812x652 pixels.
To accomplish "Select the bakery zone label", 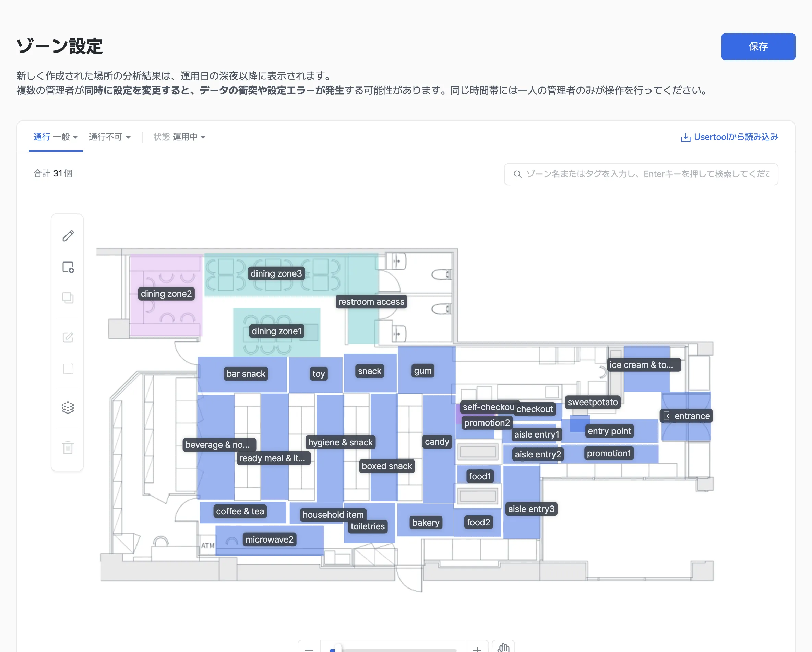I will coord(426,522).
